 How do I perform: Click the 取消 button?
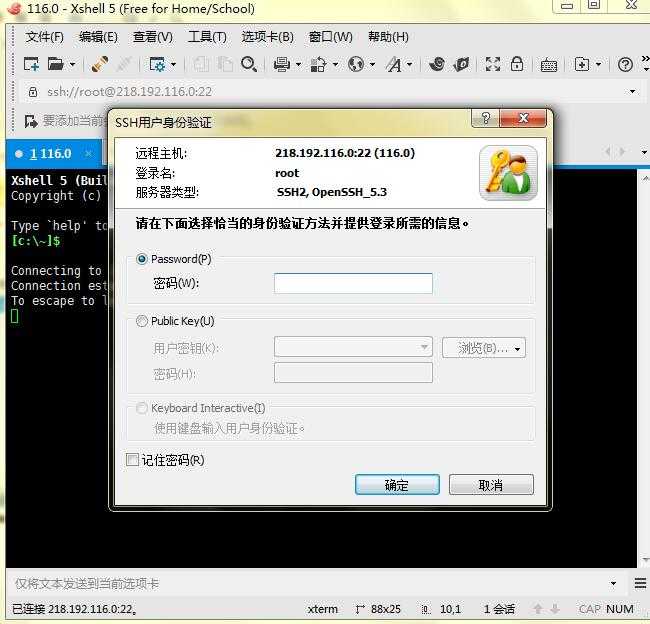point(491,485)
